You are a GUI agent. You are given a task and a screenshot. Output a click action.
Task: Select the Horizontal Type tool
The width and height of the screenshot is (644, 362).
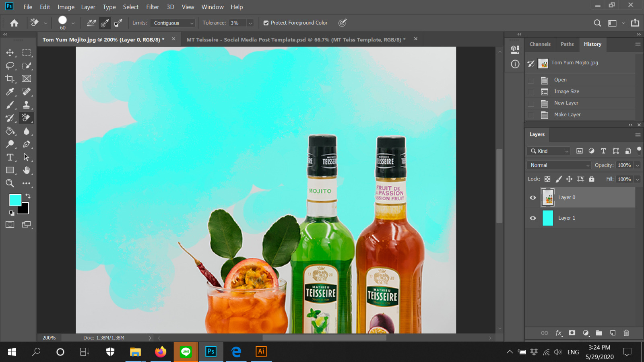[10, 157]
